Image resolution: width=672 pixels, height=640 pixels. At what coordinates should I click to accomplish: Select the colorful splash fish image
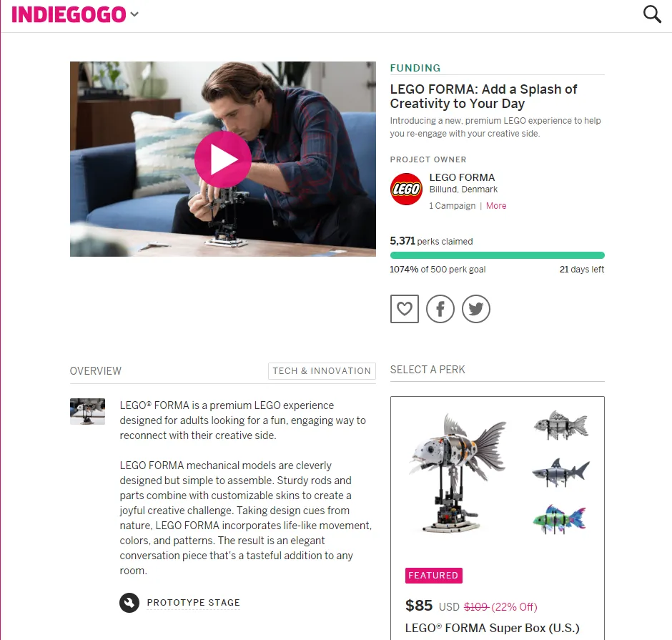tap(559, 519)
